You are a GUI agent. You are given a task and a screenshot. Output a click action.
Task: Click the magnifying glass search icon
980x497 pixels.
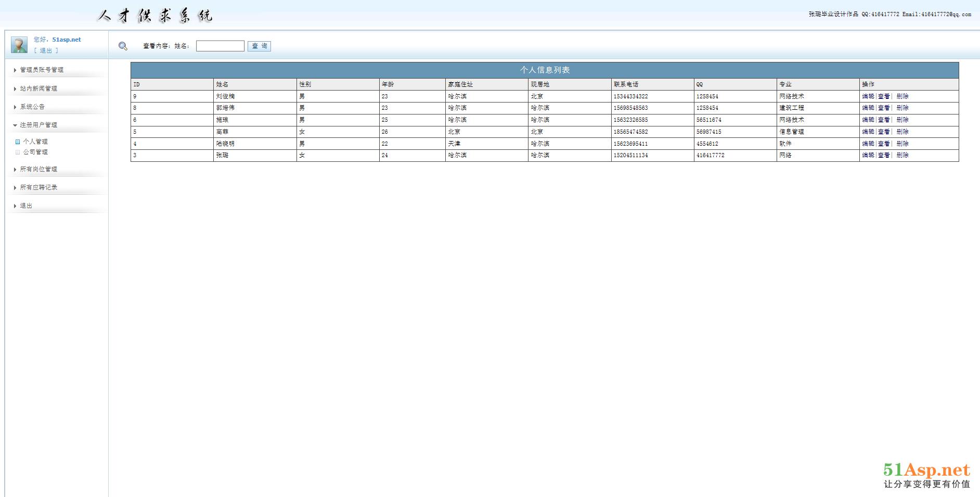pyautogui.click(x=123, y=46)
